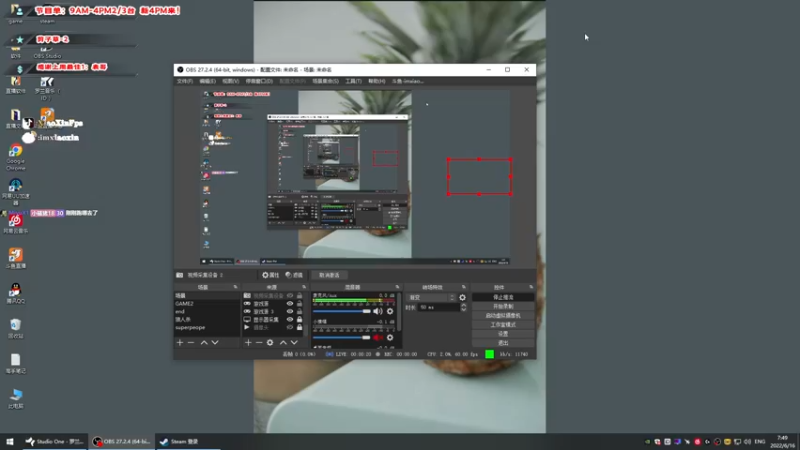Image resolution: width=800 pixels, height=450 pixels.
Task: Add a new scene with plus icon
Action: pos(180,343)
